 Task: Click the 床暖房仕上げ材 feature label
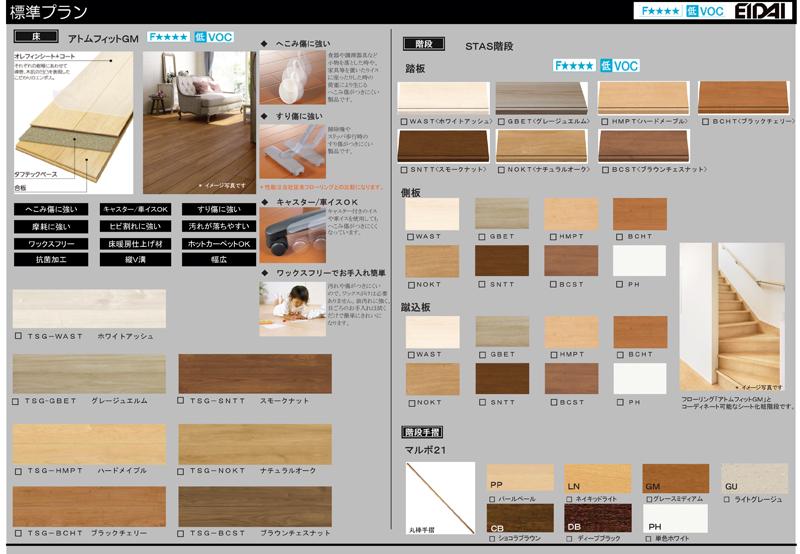(x=135, y=243)
